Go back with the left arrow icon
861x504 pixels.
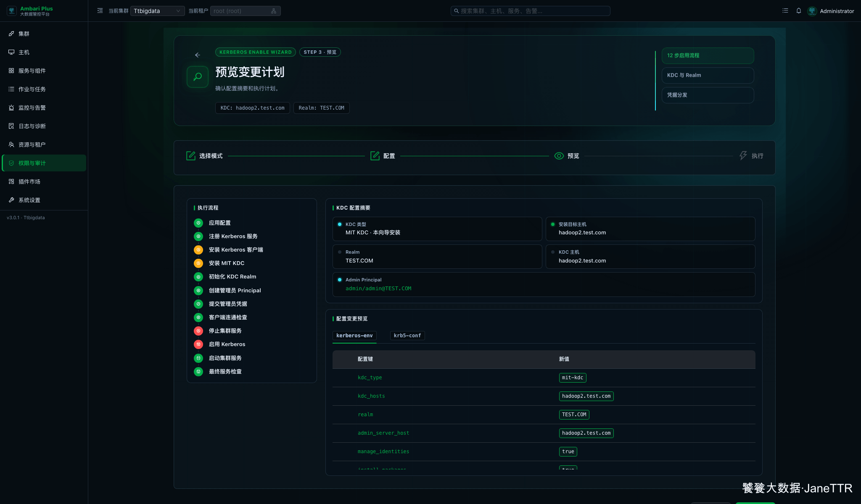tap(198, 55)
